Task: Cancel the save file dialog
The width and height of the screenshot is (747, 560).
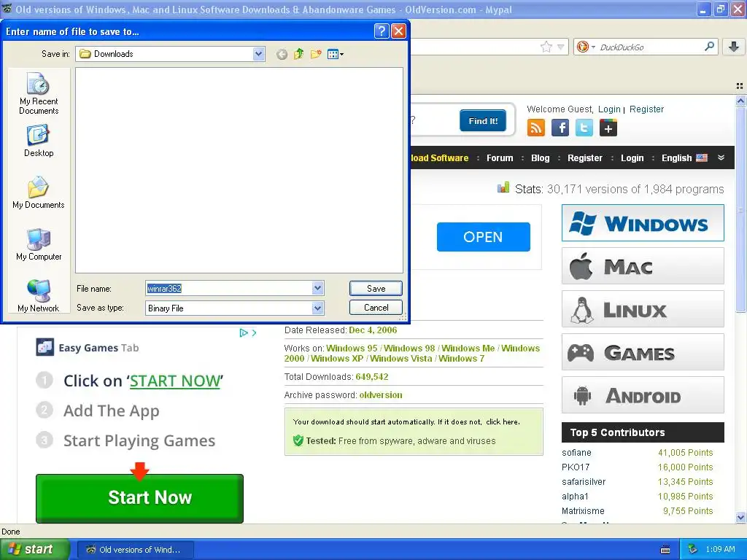Action: tap(376, 308)
